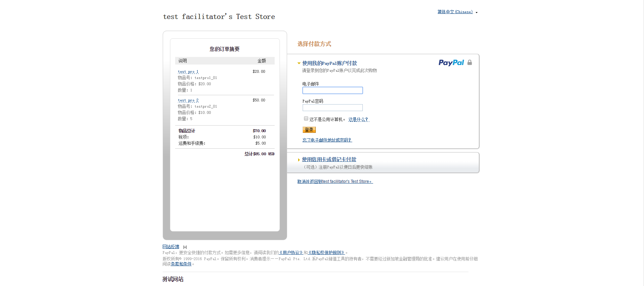Click the 金额 column header
Viewport: 644px width, 286px height.
click(x=262, y=61)
